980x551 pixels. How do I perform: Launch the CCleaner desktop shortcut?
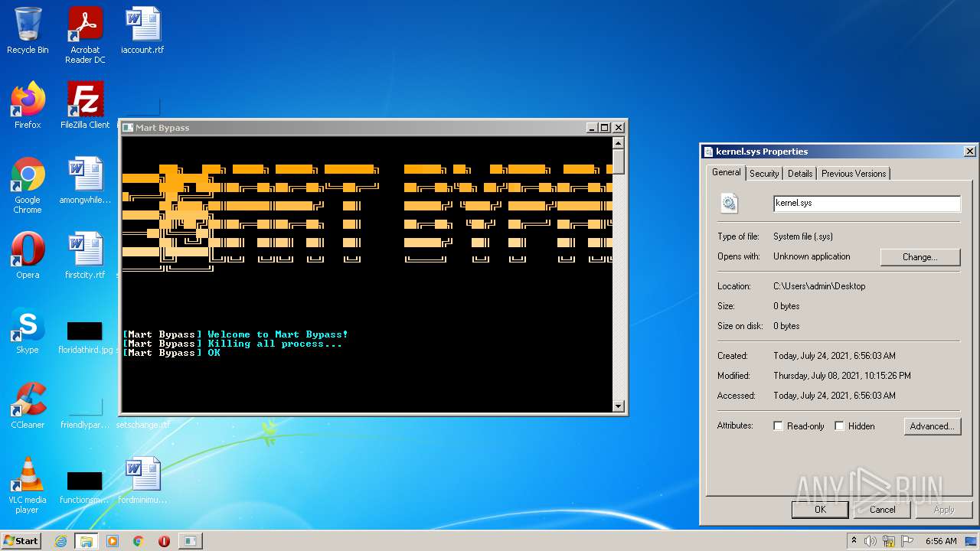tap(28, 406)
